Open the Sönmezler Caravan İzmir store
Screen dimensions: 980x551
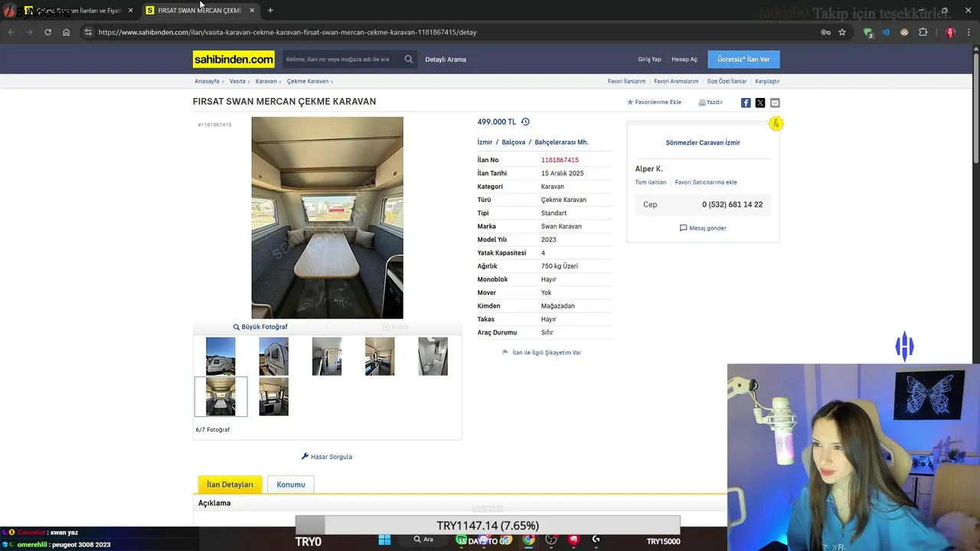pyautogui.click(x=703, y=143)
